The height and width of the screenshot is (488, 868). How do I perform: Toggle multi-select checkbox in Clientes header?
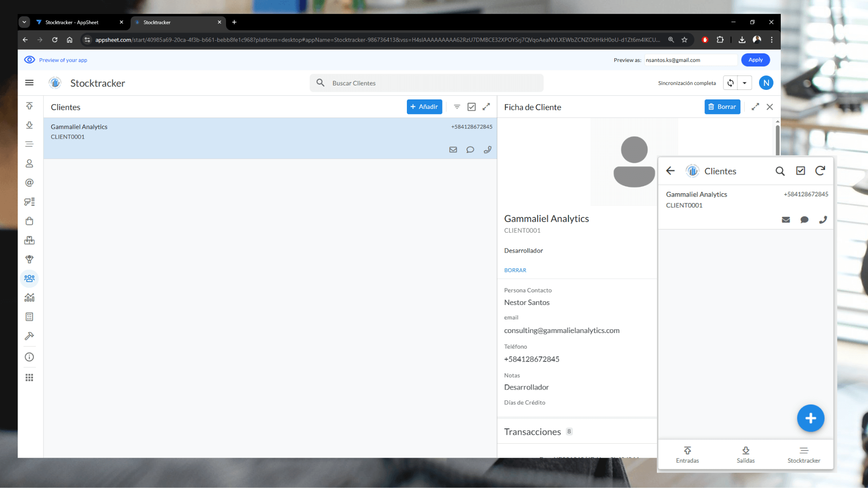coord(472,107)
